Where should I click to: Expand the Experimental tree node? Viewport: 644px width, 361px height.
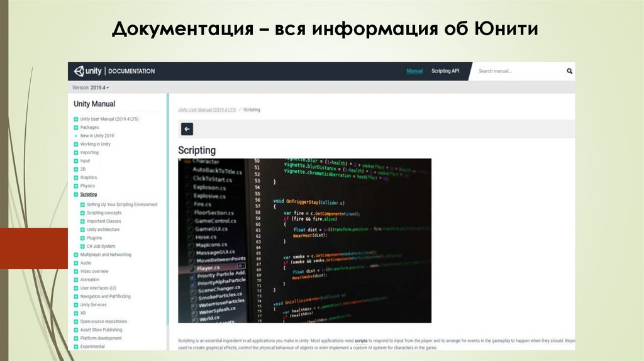pyautogui.click(x=76, y=347)
